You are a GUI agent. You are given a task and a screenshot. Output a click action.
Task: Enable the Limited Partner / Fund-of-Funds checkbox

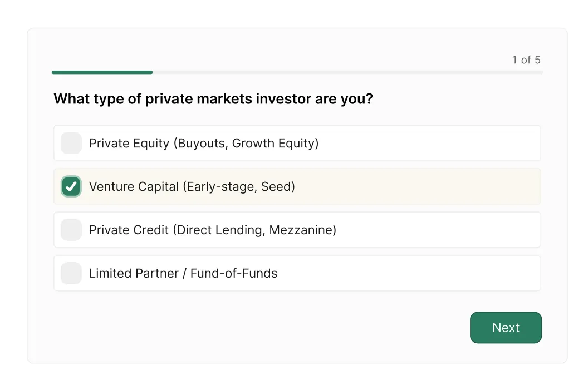[x=71, y=273]
